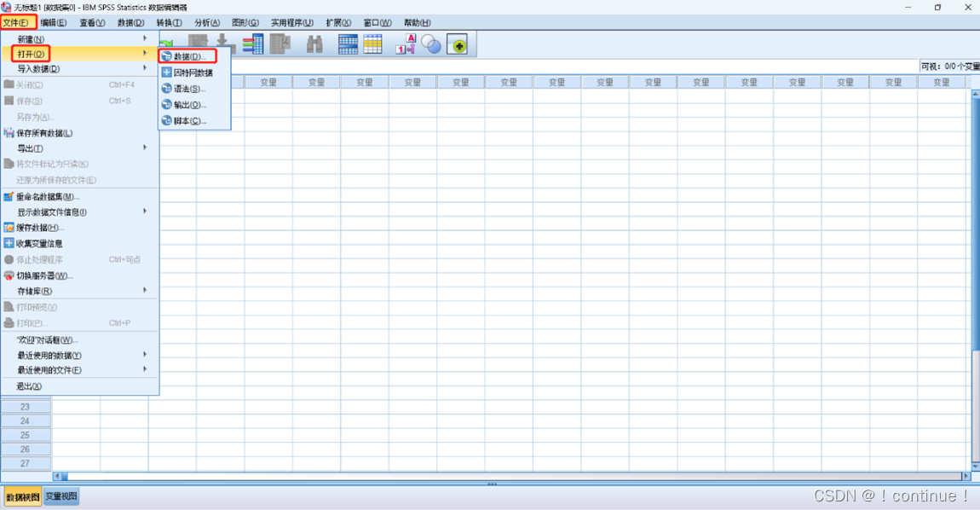Open the 数据(D) menu in menu bar
The width and height of the screenshot is (980, 510).
[130, 22]
